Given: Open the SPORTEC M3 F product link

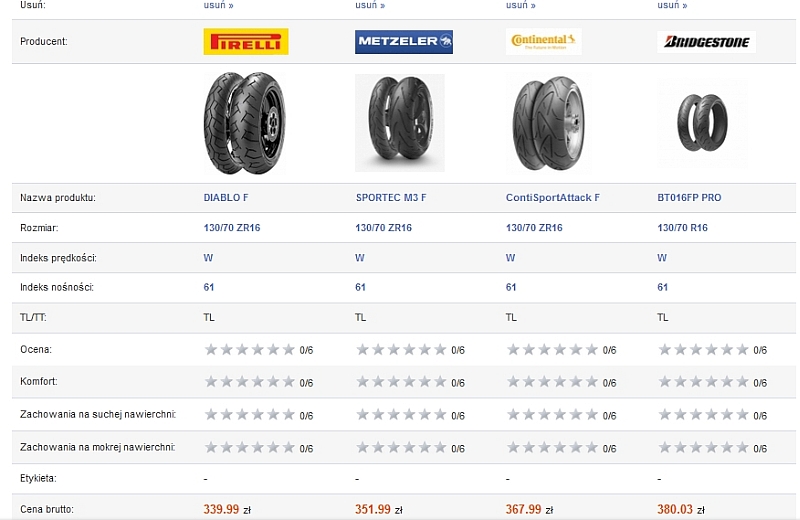Looking at the screenshot, I should pos(390,198).
